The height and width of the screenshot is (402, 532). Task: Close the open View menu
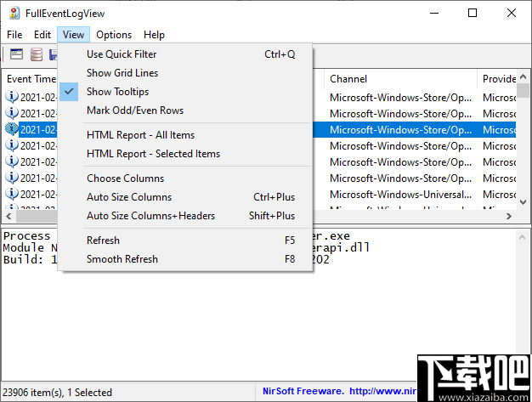(73, 35)
